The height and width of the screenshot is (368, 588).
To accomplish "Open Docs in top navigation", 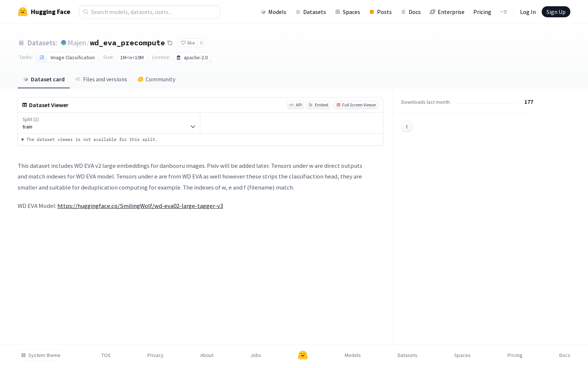I will 411,12.
